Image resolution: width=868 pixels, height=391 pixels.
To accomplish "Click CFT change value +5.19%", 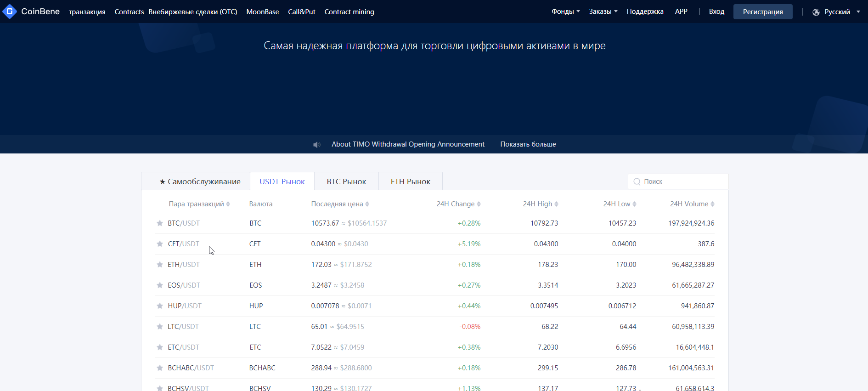I will pos(469,244).
